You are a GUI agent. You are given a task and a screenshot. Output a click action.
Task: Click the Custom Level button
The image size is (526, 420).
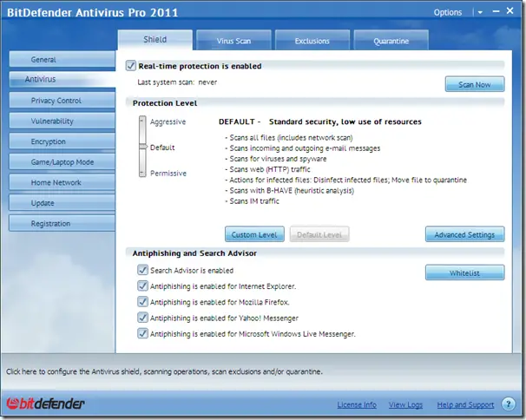254,234
